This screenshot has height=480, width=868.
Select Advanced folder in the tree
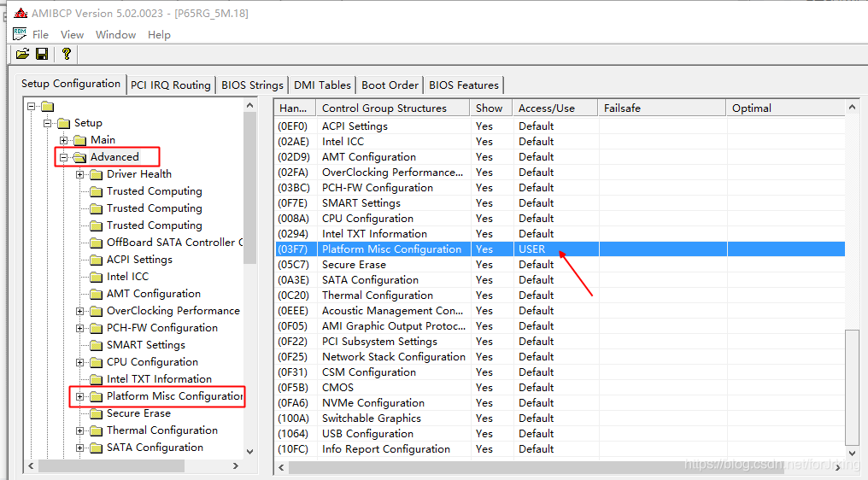tap(114, 157)
